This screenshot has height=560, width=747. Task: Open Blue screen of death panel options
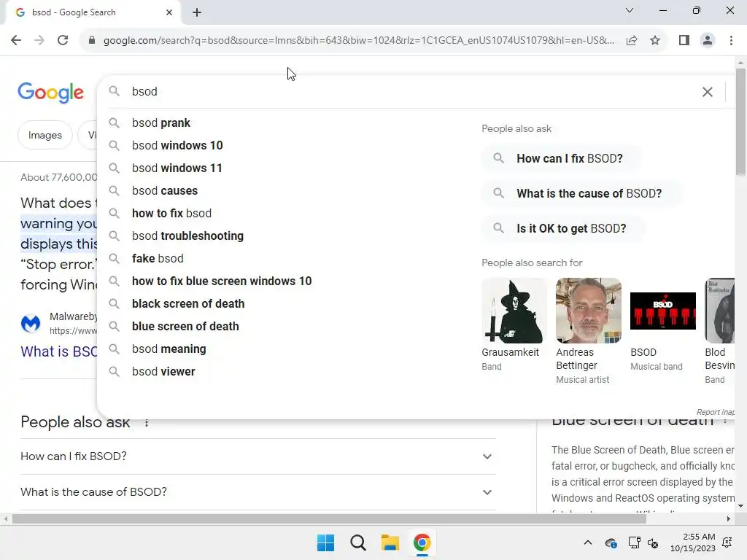click(725, 421)
